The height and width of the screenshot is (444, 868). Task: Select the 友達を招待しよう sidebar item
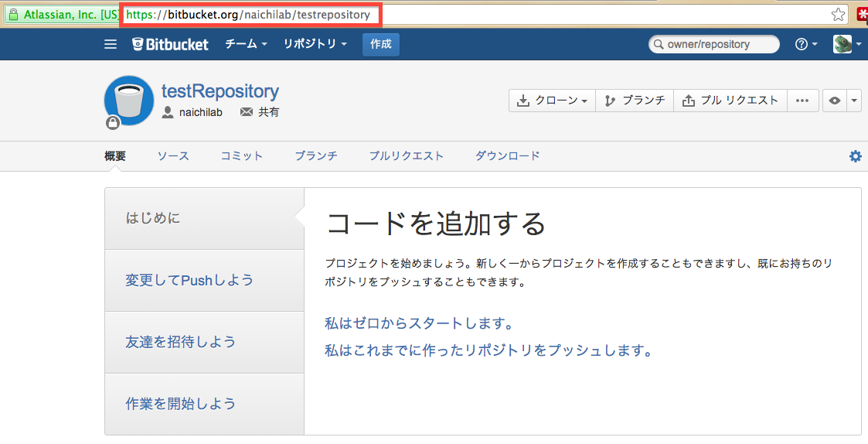tap(204, 342)
